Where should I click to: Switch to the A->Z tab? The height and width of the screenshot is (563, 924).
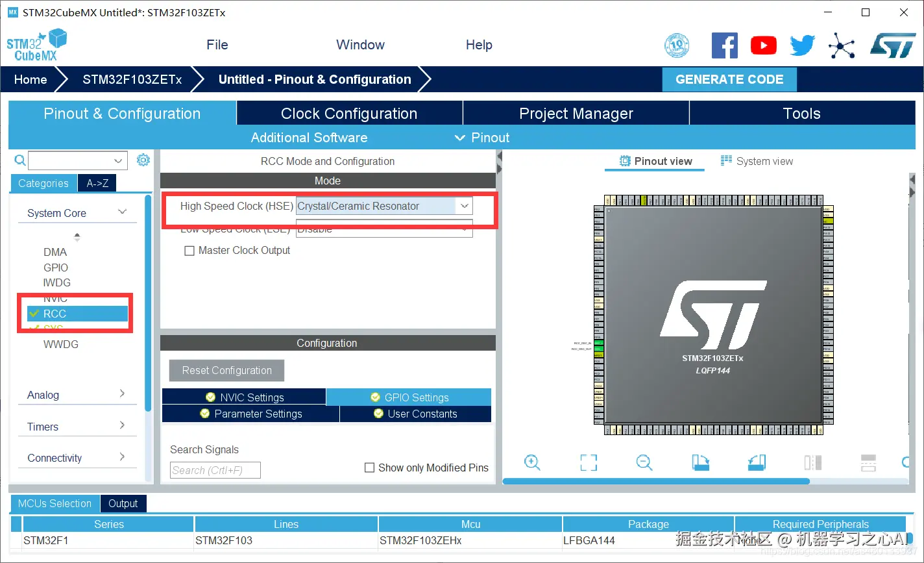pyautogui.click(x=97, y=183)
